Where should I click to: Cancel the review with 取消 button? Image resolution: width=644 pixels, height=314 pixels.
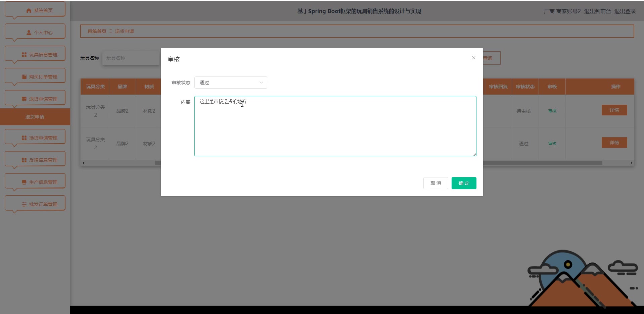click(x=435, y=183)
